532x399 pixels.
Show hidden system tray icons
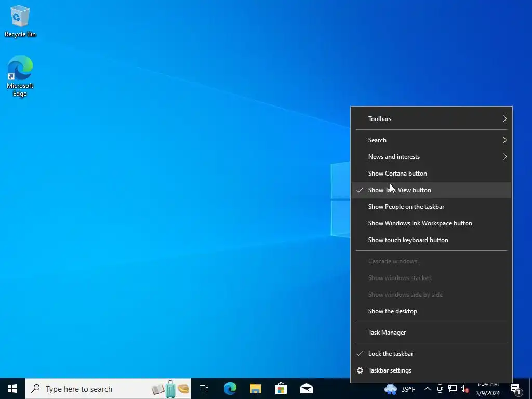(x=428, y=389)
